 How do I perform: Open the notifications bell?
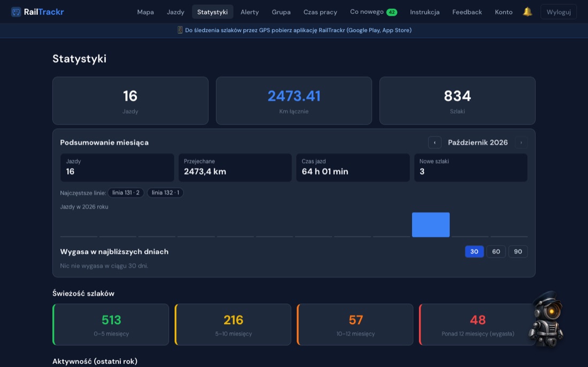pos(527,12)
